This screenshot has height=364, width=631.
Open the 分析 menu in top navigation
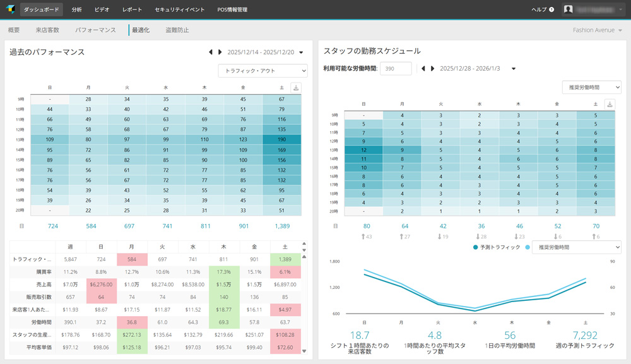pos(76,9)
